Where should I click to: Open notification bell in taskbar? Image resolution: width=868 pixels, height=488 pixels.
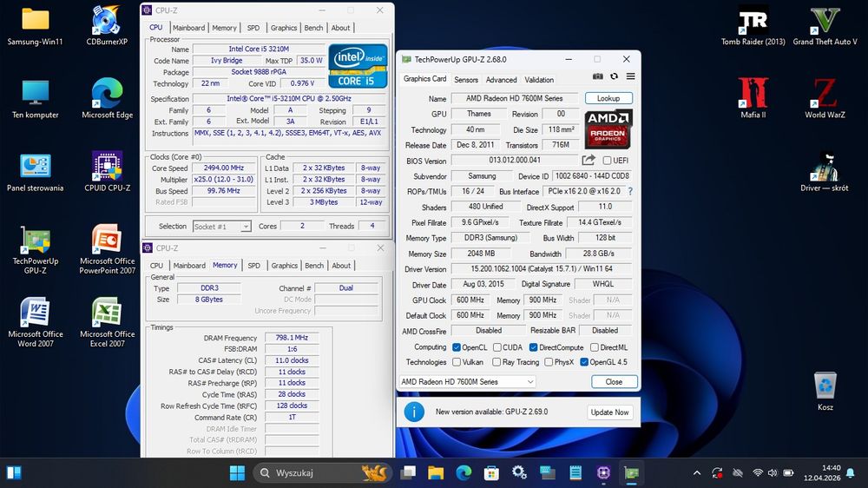coord(851,473)
